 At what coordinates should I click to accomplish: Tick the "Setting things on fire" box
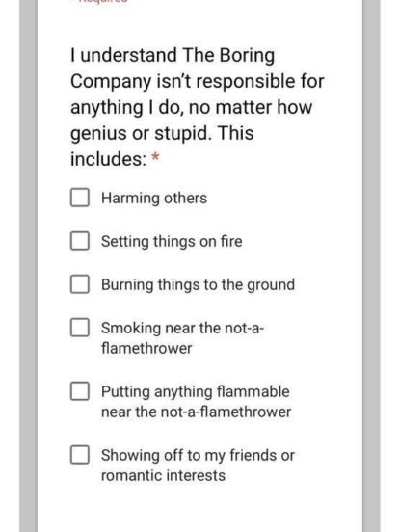click(x=80, y=241)
